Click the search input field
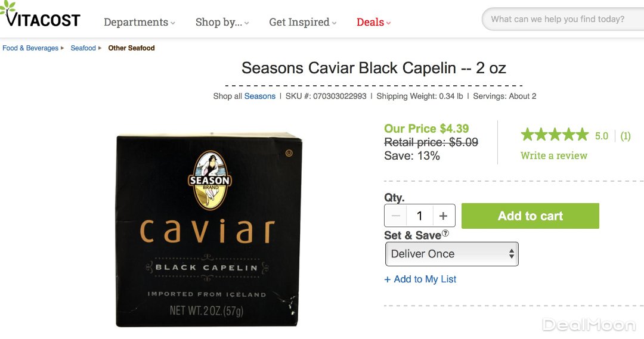Image resolution: width=644 pixels, height=339 pixels. (x=561, y=19)
